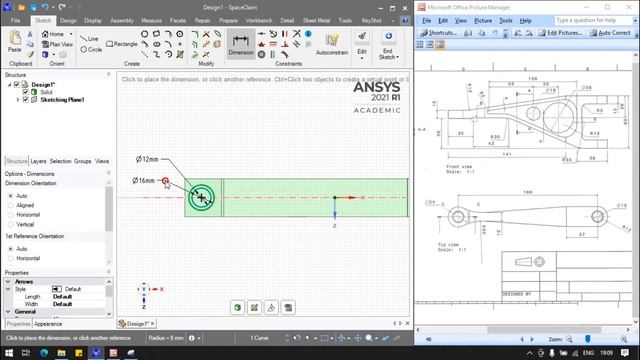
Task: Collapse the Style property row
Action: pos(8,289)
